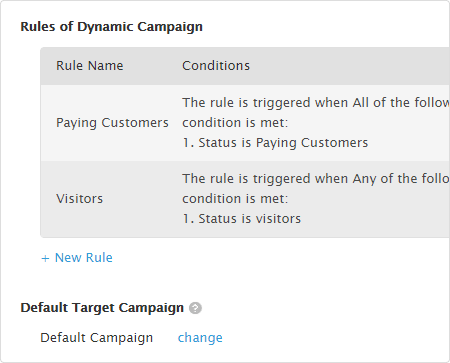Click condition Status is visitors
This screenshot has width=450, height=363.
pos(242,219)
